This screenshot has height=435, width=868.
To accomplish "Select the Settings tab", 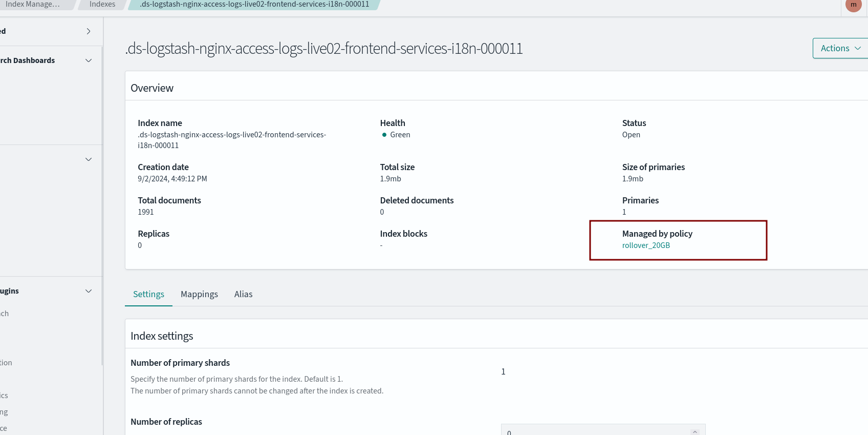I will click(148, 294).
